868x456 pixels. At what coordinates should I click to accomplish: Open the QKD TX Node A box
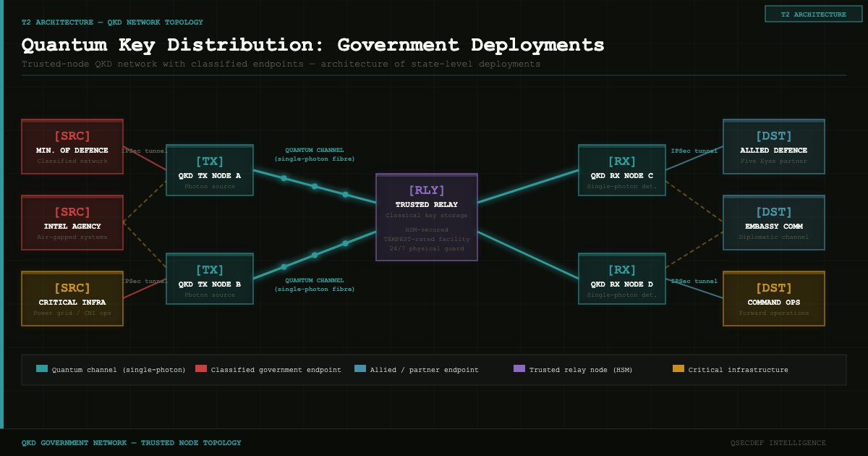(210, 170)
